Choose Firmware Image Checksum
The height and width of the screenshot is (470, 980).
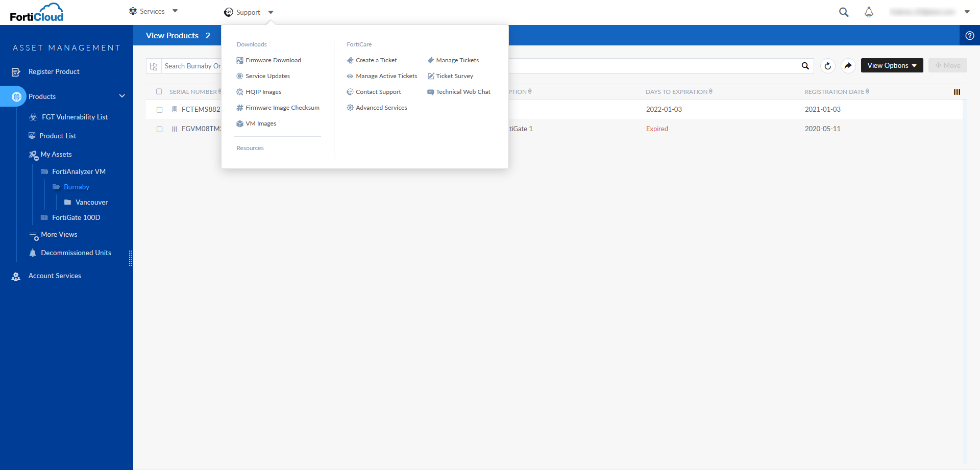tap(278, 108)
